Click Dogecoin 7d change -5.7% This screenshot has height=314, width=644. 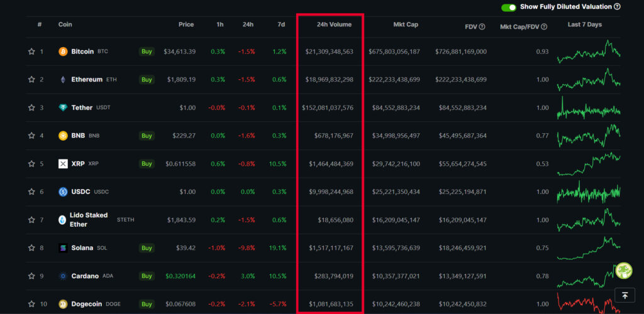(277, 304)
